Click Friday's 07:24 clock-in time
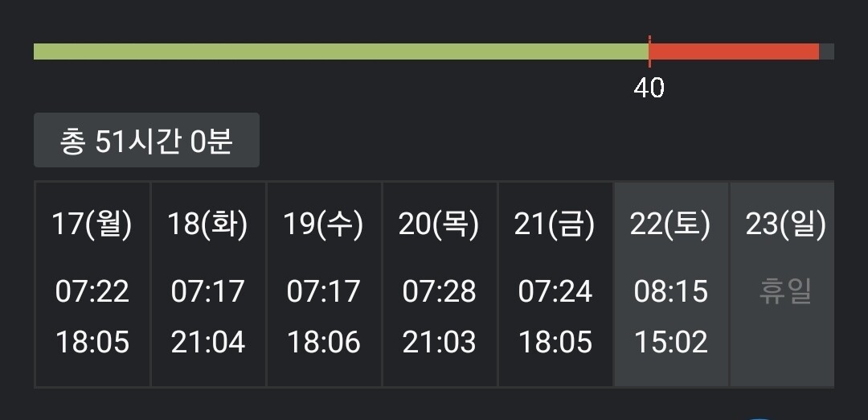 (555, 290)
